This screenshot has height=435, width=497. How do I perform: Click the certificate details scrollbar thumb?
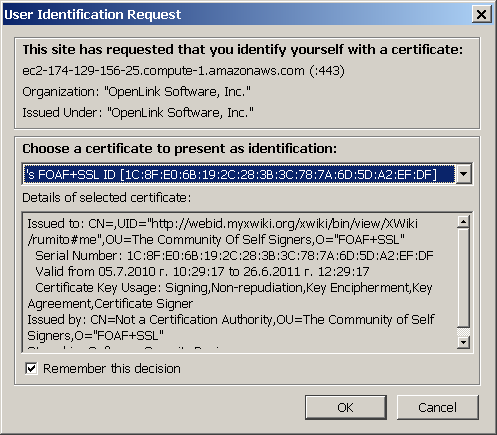pyautogui.click(x=463, y=278)
